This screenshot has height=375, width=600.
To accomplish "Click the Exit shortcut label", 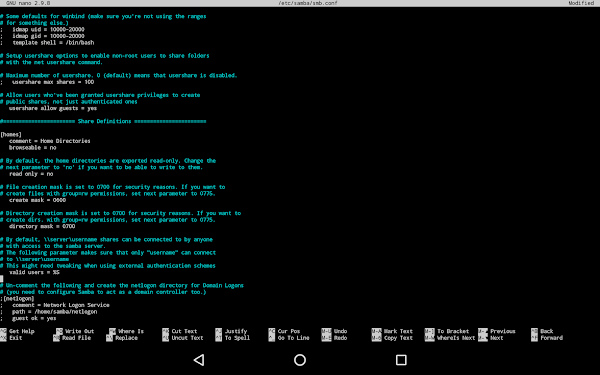I will (15, 338).
